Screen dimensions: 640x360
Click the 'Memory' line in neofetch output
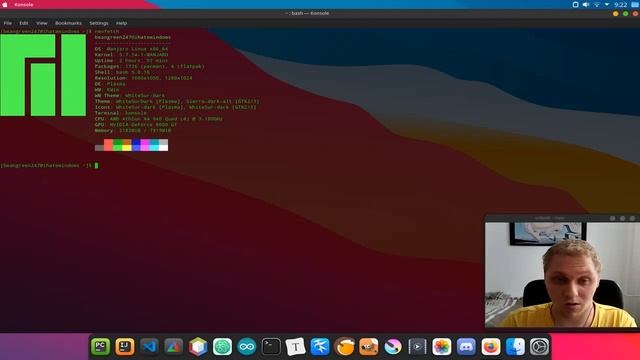(133, 131)
